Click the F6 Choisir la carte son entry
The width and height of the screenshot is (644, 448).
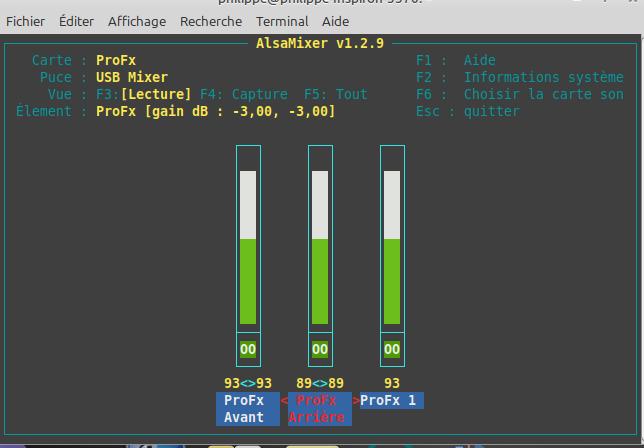click(520, 94)
